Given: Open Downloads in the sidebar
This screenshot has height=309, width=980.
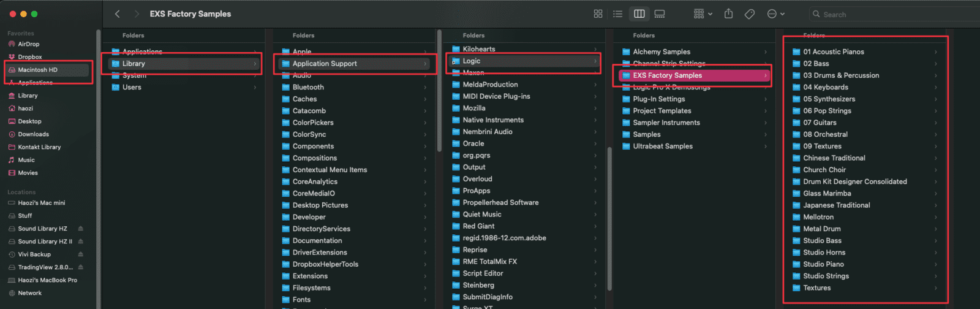Looking at the screenshot, I should pyautogui.click(x=33, y=134).
